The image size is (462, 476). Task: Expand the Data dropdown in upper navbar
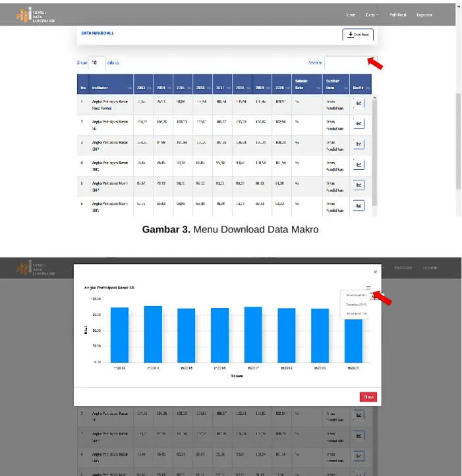(x=372, y=15)
